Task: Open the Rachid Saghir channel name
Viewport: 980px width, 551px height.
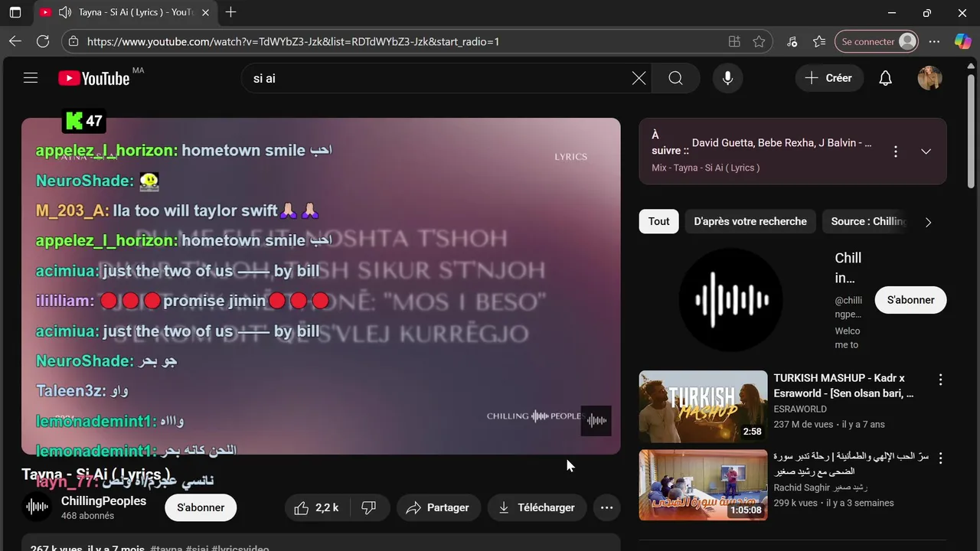Action: tap(820, 487)
